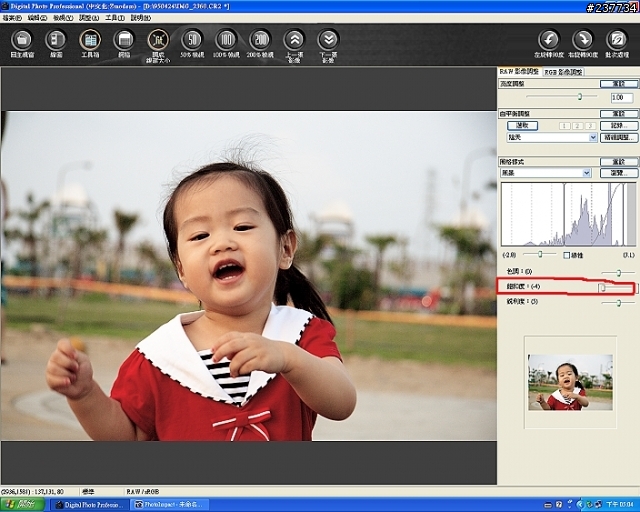Image resolution: width=640 pixels, height=512 pixels.
Task: Reset the white balance adjustment section
Action: pyautogui.click(x=619, y=114)
